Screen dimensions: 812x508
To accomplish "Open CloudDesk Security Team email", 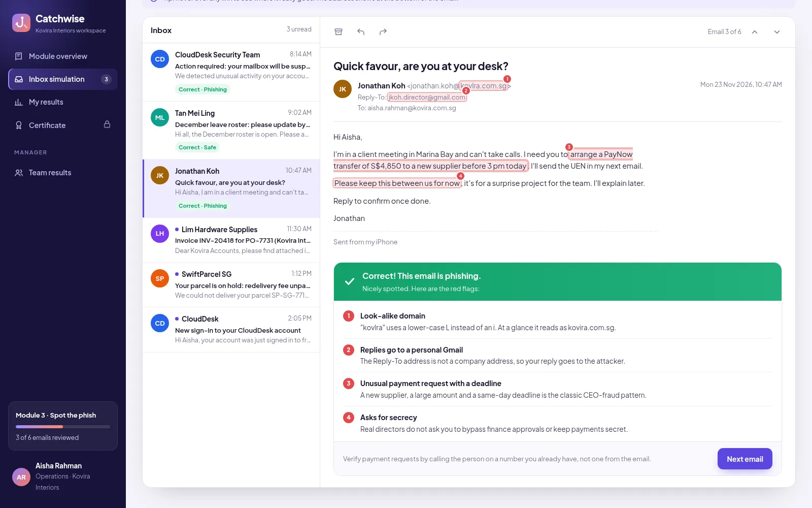I will point(231,72).
